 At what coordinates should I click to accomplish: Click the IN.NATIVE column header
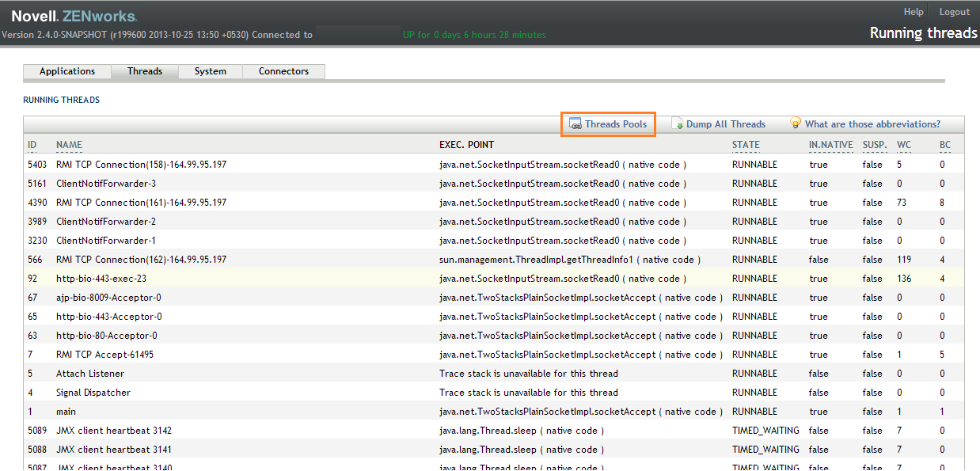pyautogui.click(x=830, y=145)
